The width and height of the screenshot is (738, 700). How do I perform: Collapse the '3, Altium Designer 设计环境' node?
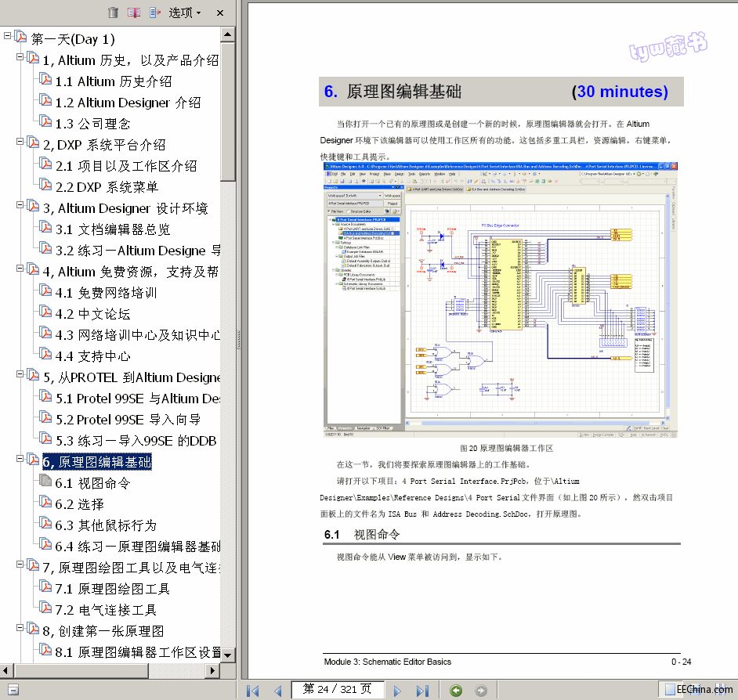tap(20, 204)
